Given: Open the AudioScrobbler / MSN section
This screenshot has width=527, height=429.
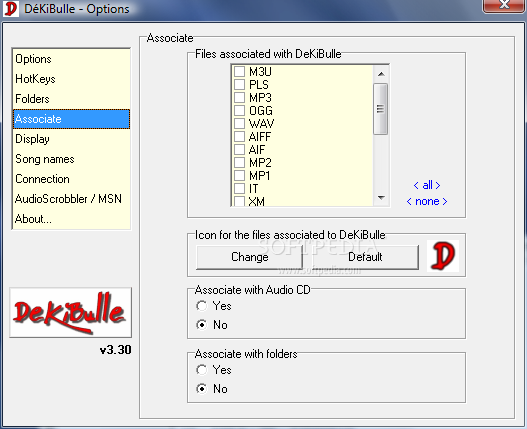Looking at the screenshot, I should point(71,199).
